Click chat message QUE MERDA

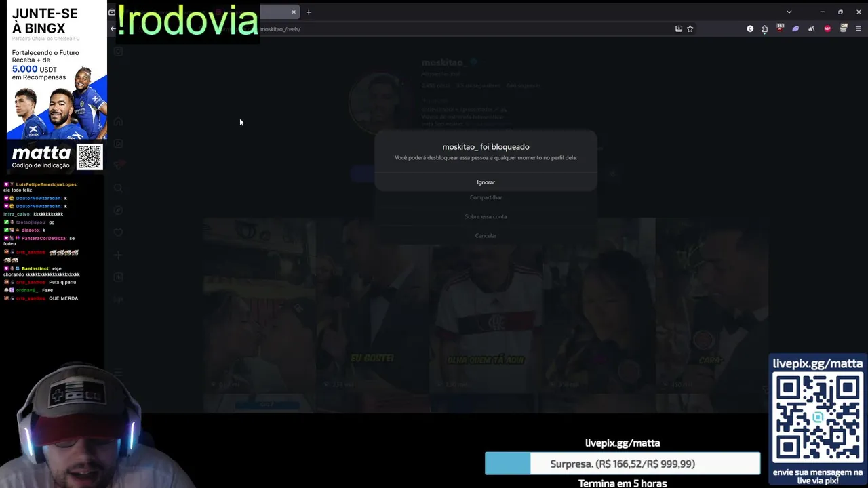pos(63,298)
